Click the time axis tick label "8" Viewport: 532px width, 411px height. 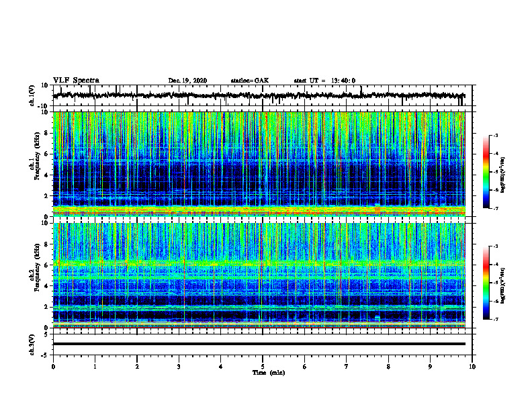(388, 367)
